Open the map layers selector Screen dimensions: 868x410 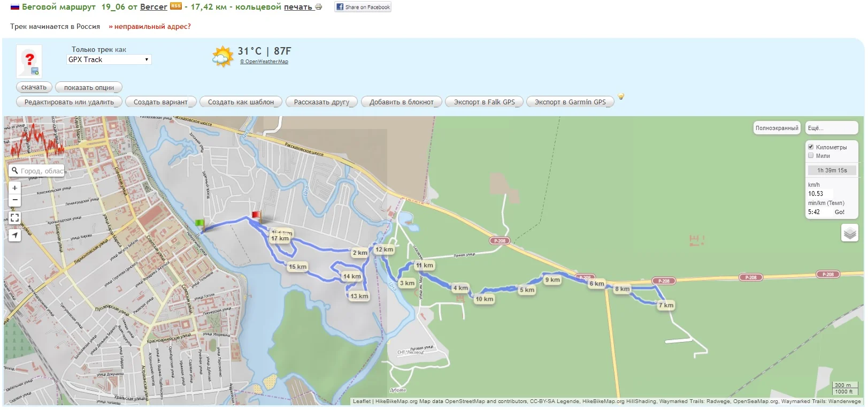coord(850,233)
